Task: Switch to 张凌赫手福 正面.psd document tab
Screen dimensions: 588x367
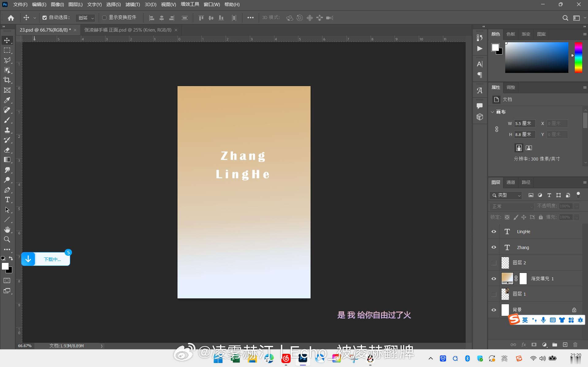Action: click(128, 30)
